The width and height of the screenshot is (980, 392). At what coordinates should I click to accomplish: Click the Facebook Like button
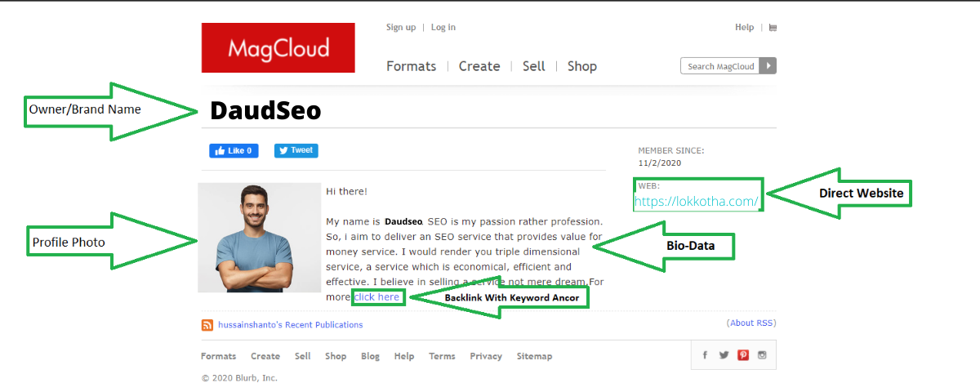[234, 150]
